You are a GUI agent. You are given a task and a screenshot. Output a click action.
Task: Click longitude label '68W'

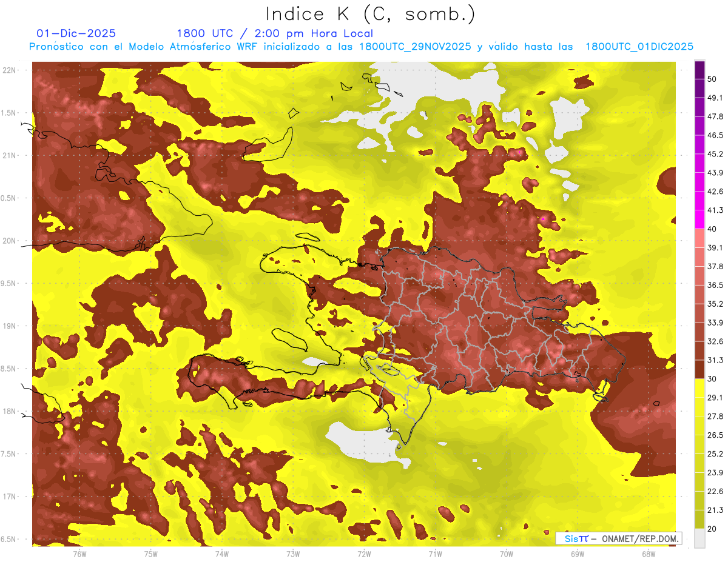pos(648,554)
